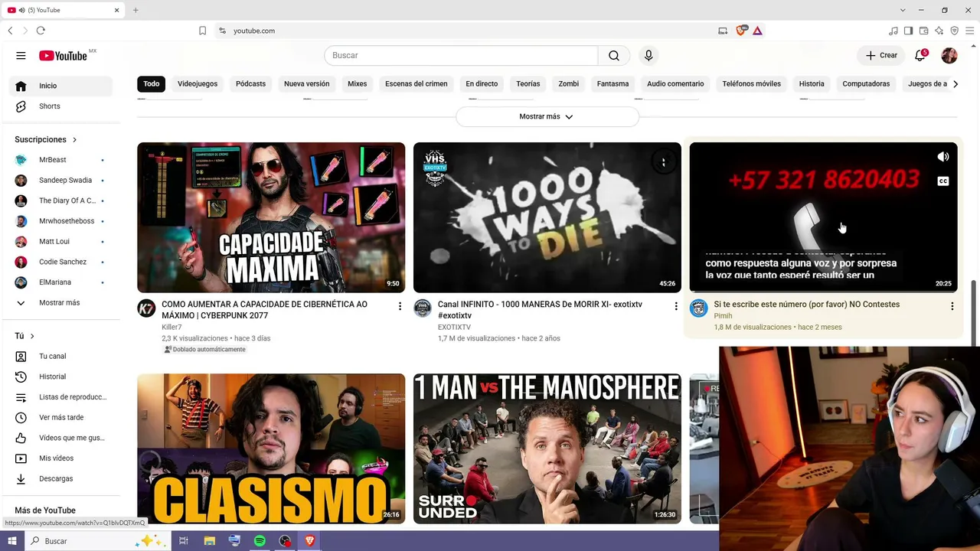Open the Windows Start menu
This screenshot has width=980, height=551.
pyautogui.click(x=11, y=541)
